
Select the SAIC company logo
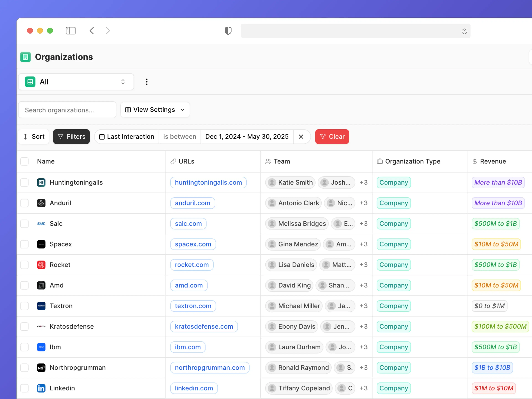click(41, 223)
